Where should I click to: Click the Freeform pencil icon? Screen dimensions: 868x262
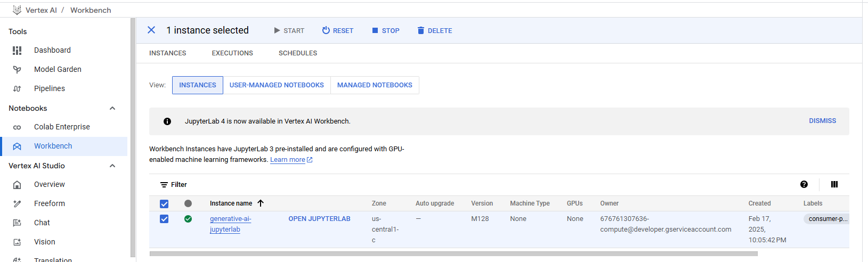(17, 203)
